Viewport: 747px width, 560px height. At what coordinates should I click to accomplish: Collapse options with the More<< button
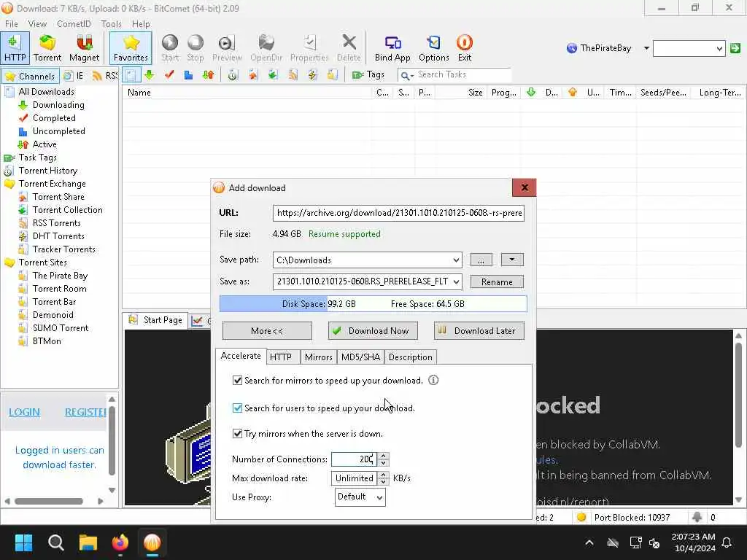[267, 331]
